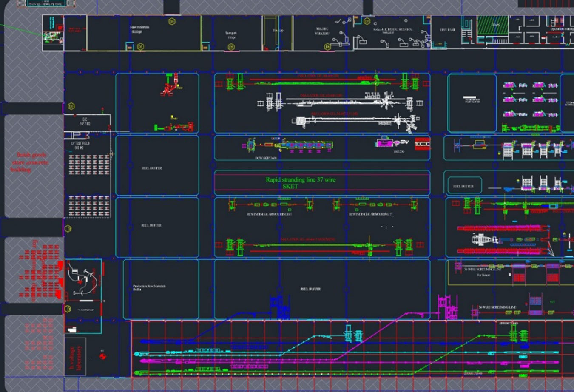The image size is (574, 392).
Task: Select the "REEL BUFFER" label in bottom center zone
Action: point(310,289)
